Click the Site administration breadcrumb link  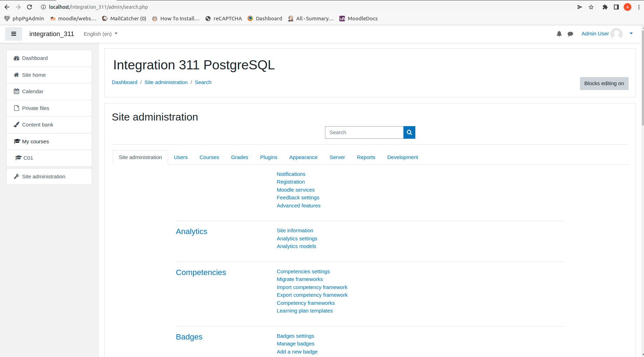(x=166, y=82)
